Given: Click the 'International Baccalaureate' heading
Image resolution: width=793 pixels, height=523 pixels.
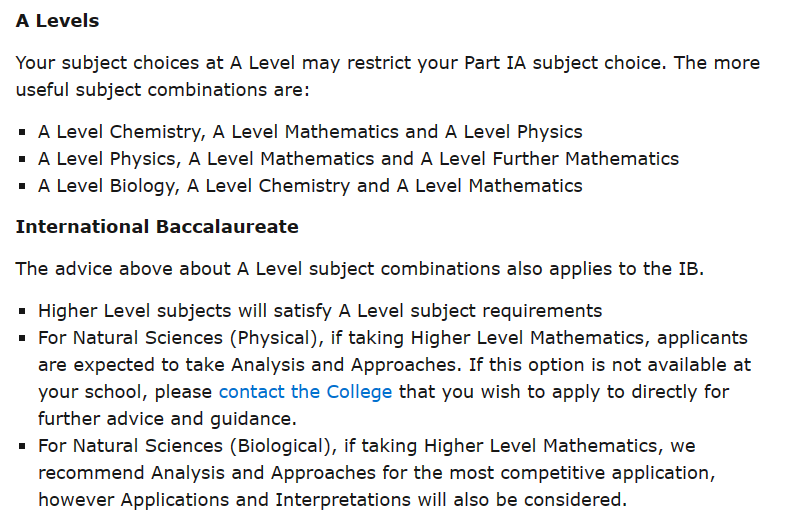Looking at the screenshot, I should (x=157, y=227).
